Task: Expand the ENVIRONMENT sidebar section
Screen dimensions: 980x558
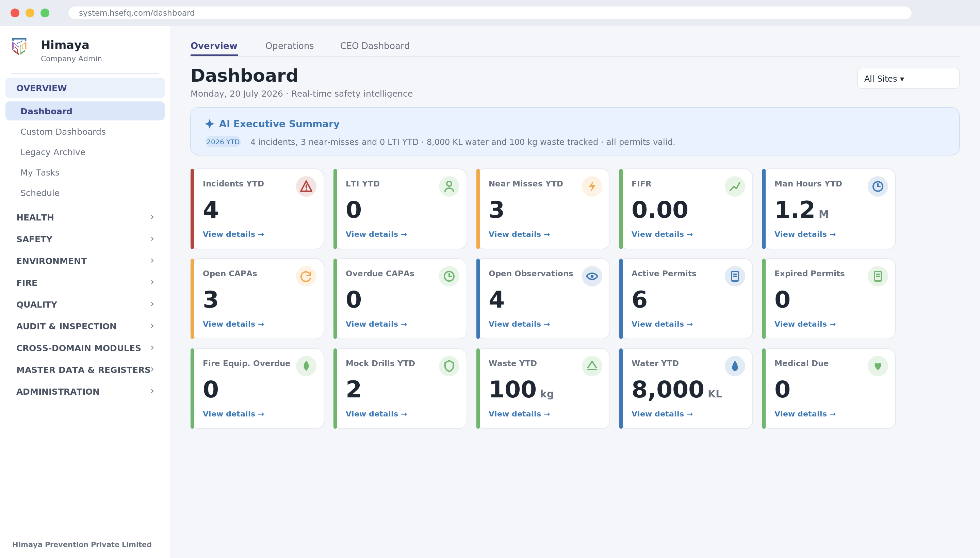Action: 85,261
